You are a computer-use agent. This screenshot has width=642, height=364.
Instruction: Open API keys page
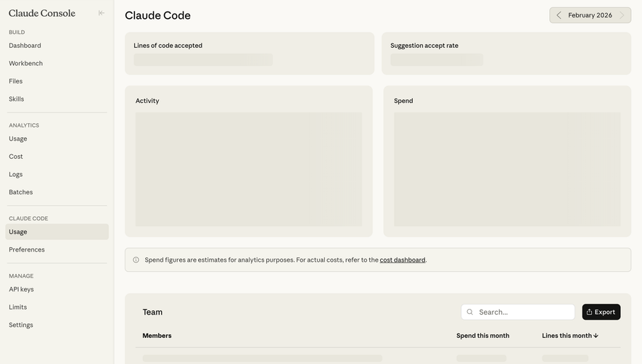click(x=21, y=289)
